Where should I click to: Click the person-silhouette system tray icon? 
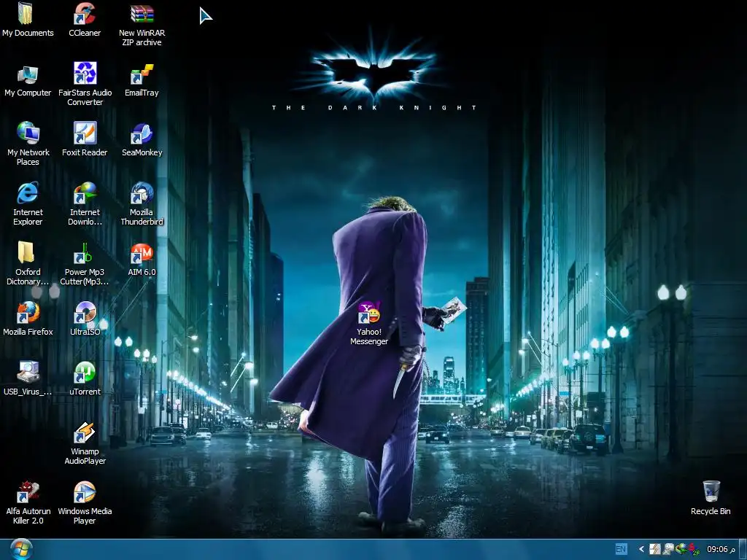[668, 549]
